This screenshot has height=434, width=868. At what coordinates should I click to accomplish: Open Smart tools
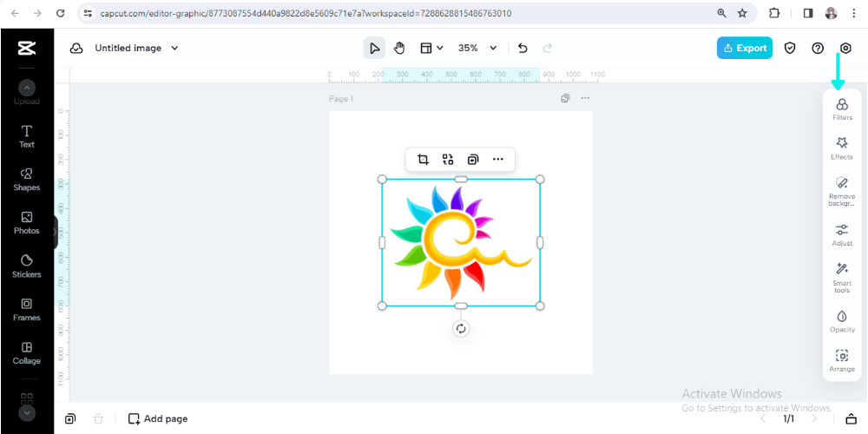coord(842,278)
